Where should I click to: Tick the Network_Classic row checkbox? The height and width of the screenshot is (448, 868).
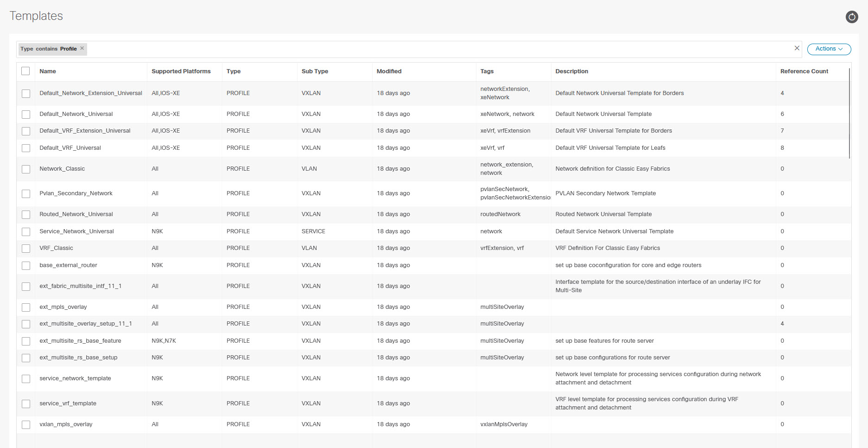(x=26, y=169)
